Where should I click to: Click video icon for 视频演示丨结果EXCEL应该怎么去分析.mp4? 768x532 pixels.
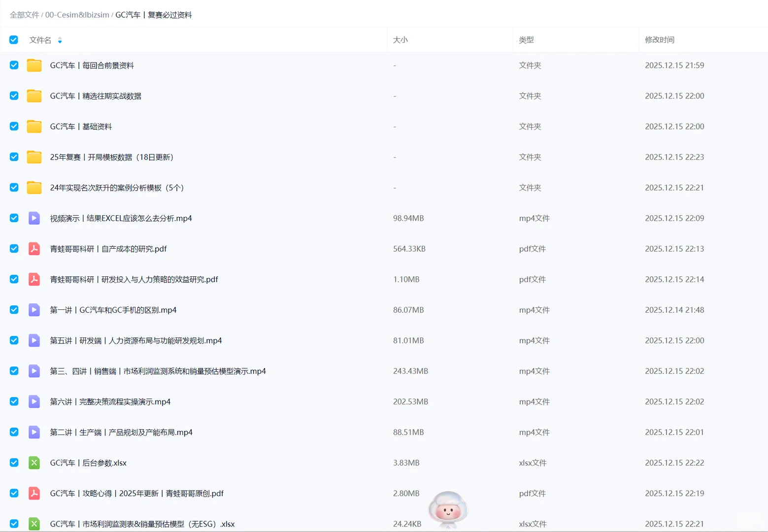point(34,218)
